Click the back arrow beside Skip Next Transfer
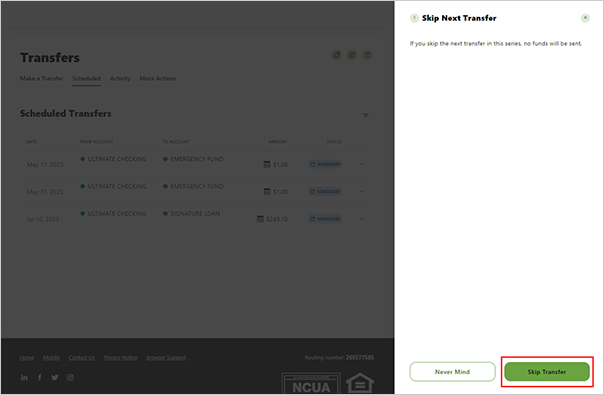This screenshot has height=395, width=604. coord(414,18)
